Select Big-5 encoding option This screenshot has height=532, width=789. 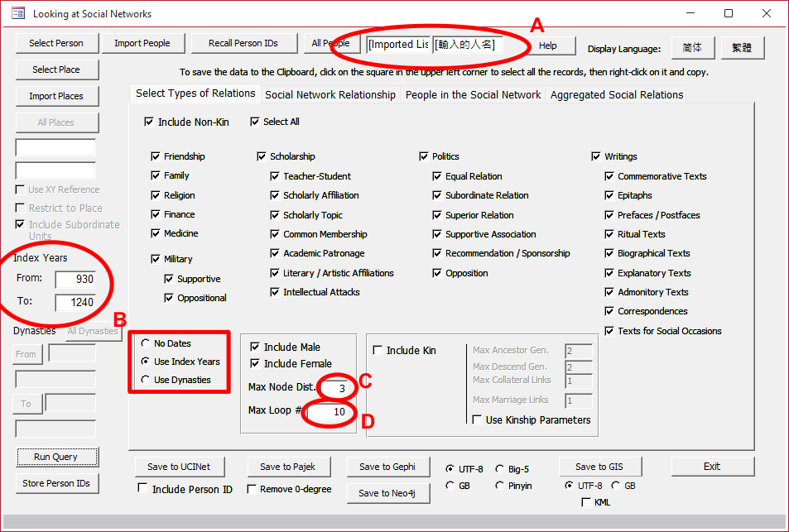(x=499, y=467)
